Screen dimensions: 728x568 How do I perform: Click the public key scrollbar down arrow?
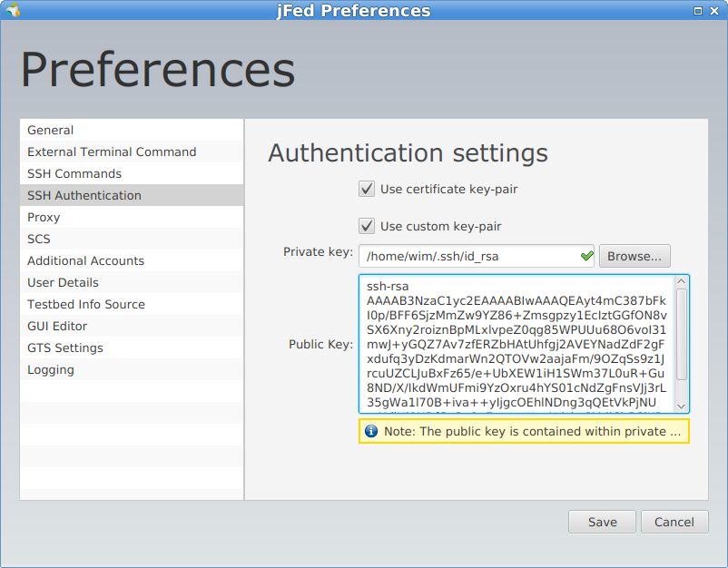pyautogui.click(x=681, y=406)
